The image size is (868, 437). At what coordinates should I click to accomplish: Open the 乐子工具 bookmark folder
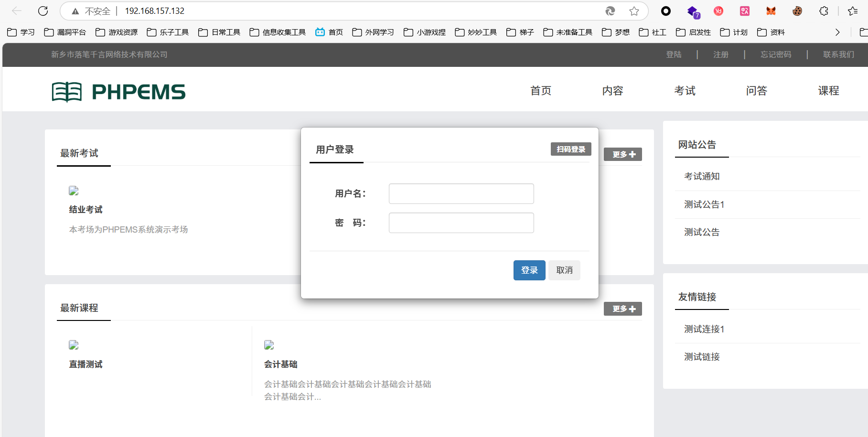pos(168,32)
